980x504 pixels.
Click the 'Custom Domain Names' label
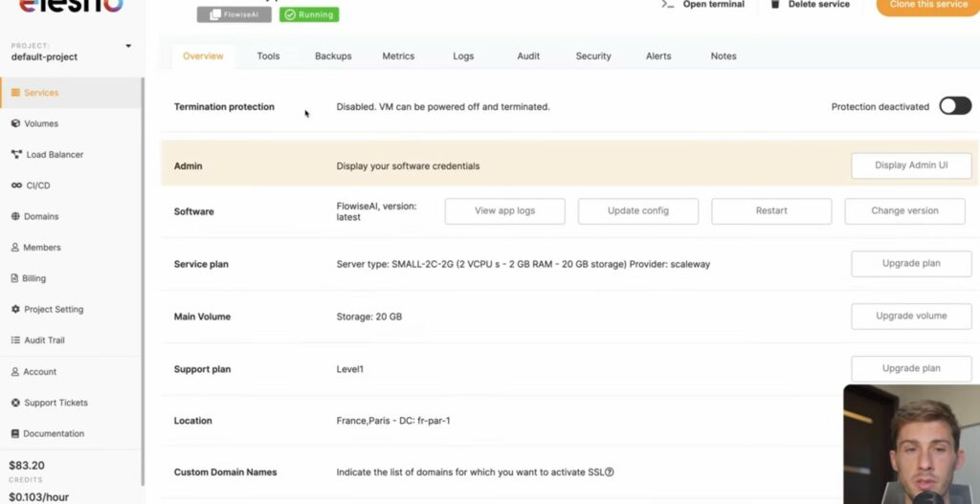tap(225, 472)
